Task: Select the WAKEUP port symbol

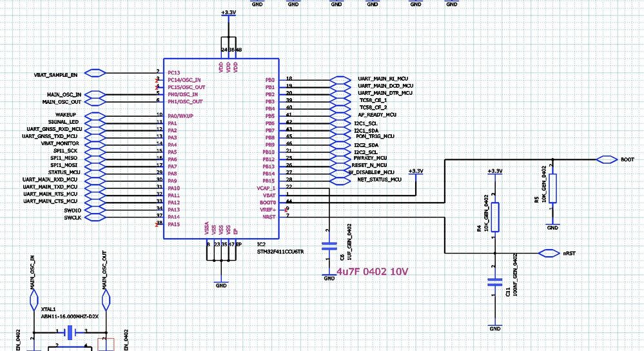Action: click(95, 116)
